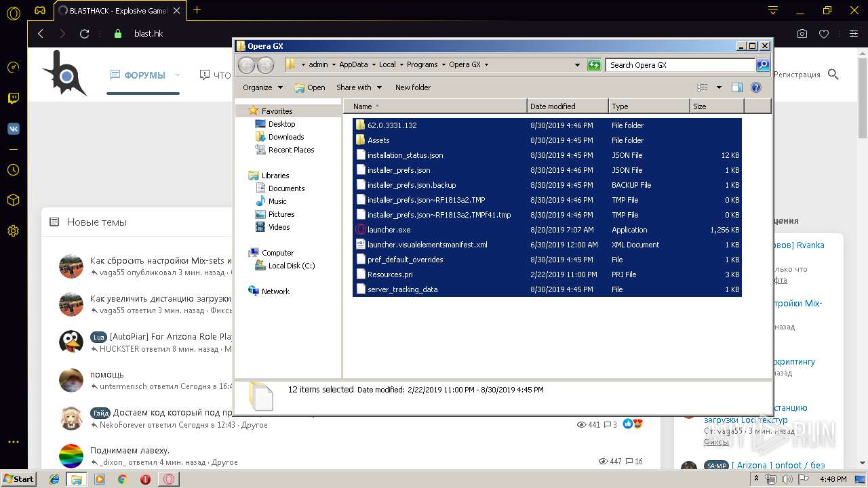
Task: Select the BLASTHACK browser tab
Action: pyautogui.click(x=121, y=10)
